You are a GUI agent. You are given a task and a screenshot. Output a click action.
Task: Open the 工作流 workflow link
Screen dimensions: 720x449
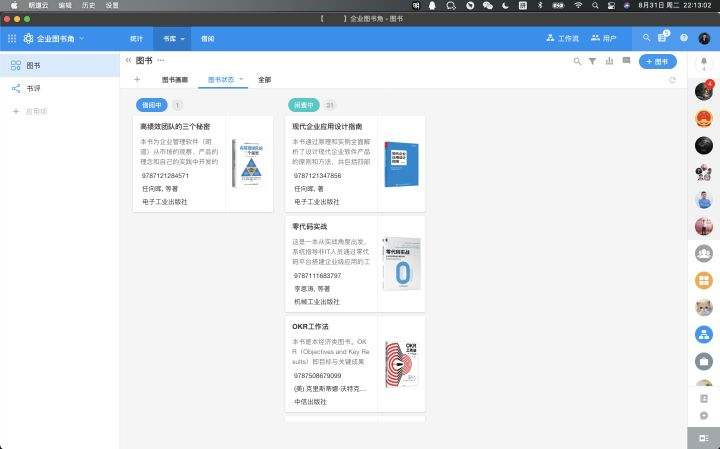(561, 38)
